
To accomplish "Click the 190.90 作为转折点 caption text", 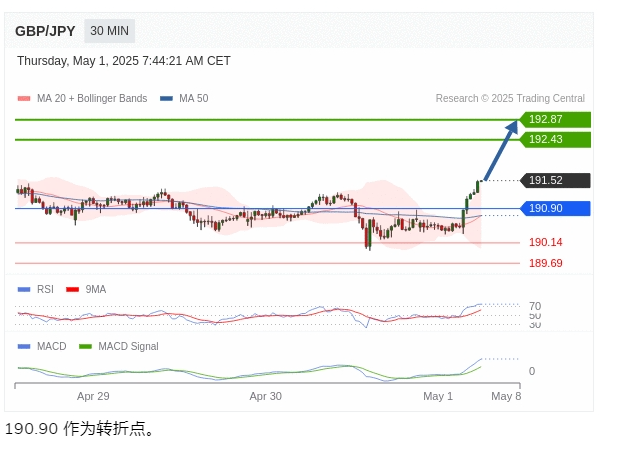I will [x=79, y=429].
